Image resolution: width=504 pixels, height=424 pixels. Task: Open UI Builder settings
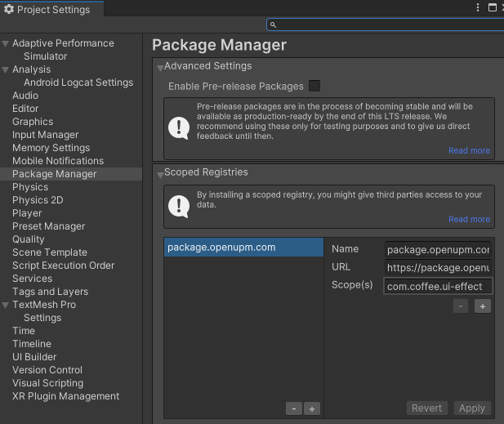(x=34, y=357)
